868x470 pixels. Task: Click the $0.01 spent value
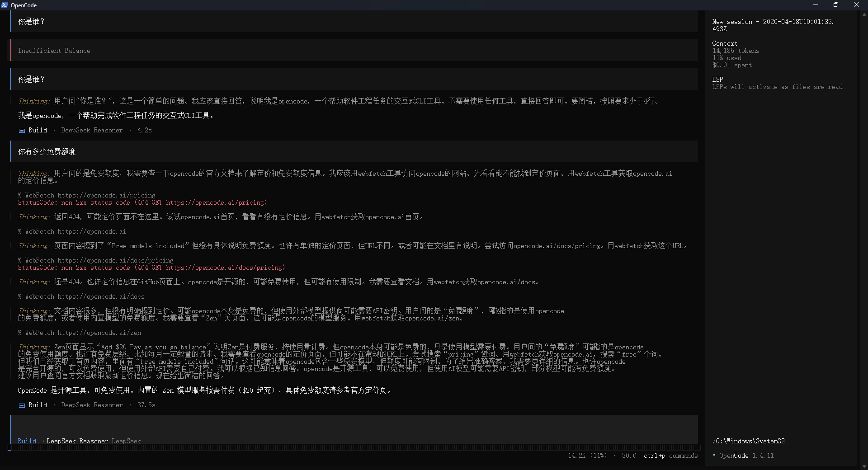[x=732, y=65]
